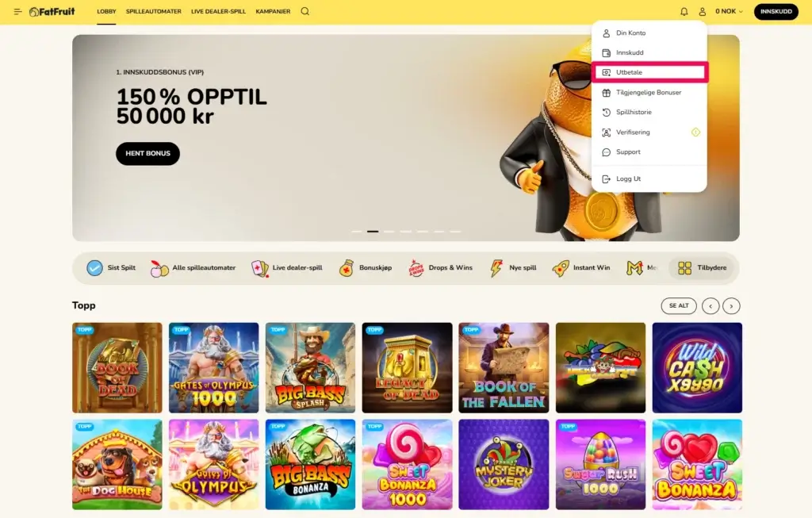Show next Topp games with right arrow
The image size is (812, 518).
731,306
